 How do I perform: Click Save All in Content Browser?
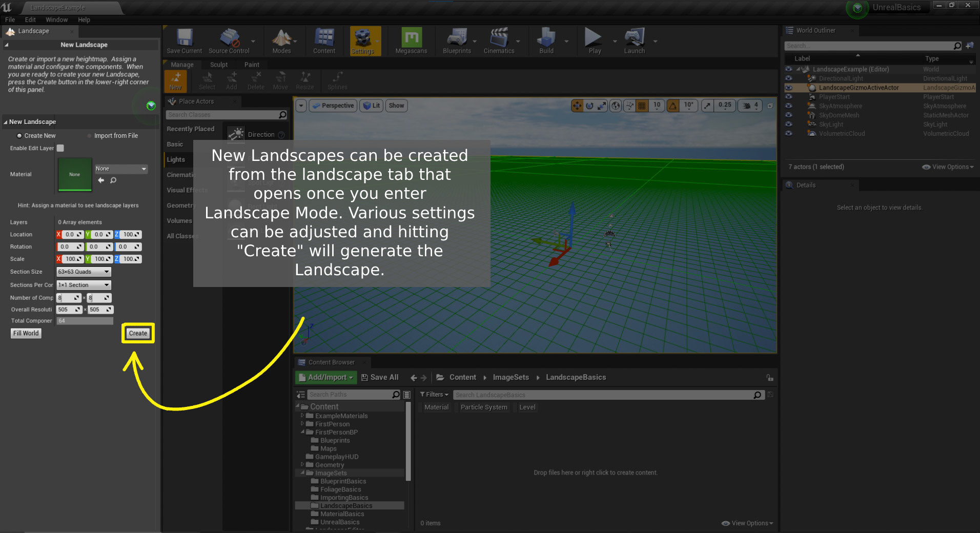[380, 378]
